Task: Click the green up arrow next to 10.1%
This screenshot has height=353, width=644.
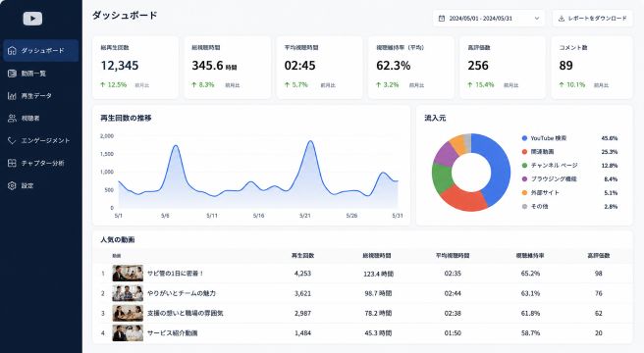Action: (x=562, y=84)
